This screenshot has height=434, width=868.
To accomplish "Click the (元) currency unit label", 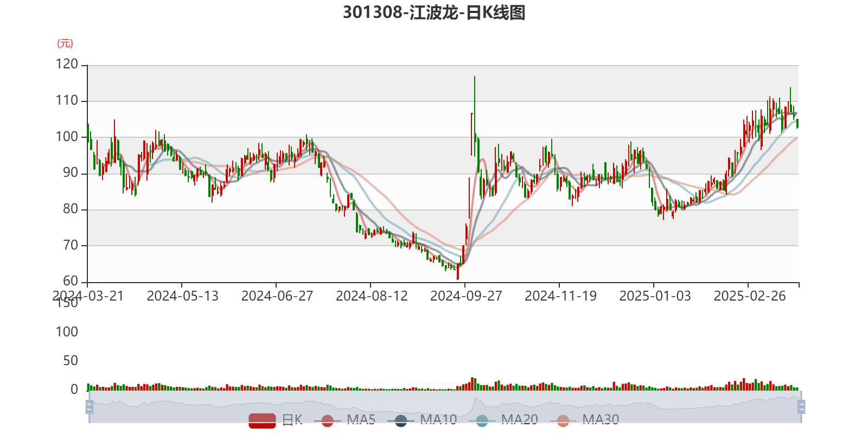I will click(65, 43).
